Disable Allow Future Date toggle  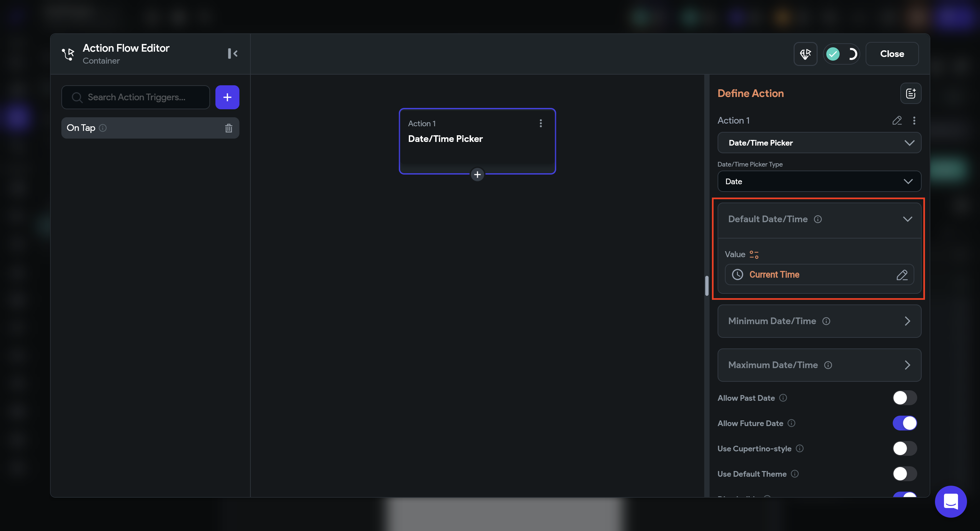904,423
